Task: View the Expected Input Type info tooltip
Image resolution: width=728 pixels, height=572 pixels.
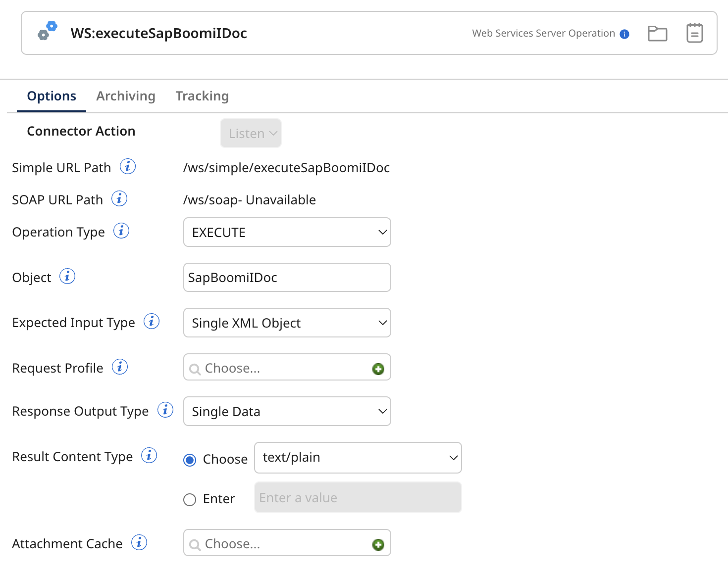Action: [x=152, y=321]
